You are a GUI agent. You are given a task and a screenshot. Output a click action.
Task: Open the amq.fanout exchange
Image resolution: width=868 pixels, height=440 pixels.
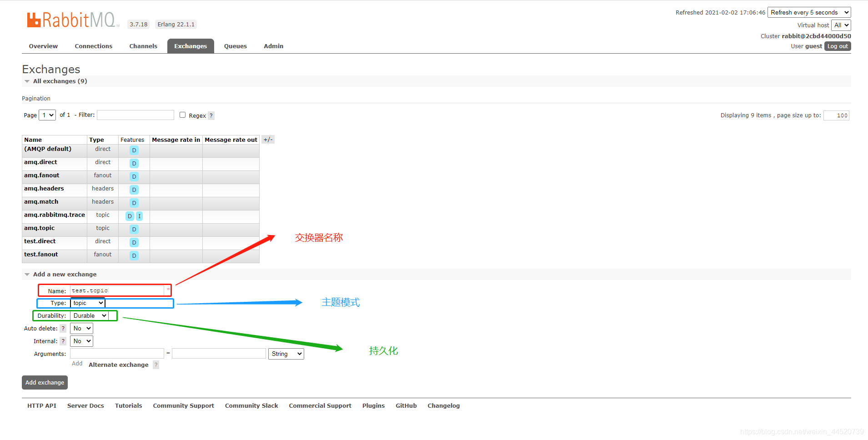point(42,175)
